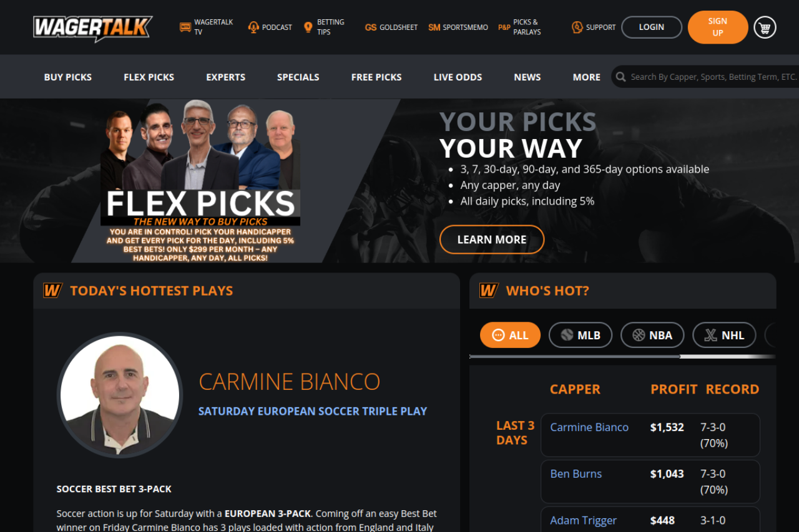Open the LIVE ODDS page
Image resolution: width=799 pixels, height=532 pixels.
tap(458, 77)
